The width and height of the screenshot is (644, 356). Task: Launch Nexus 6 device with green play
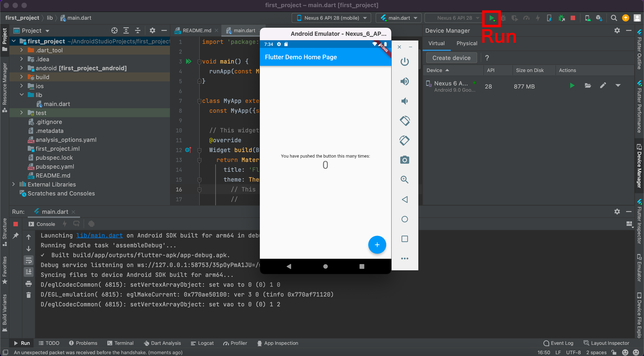coord(572,86)
